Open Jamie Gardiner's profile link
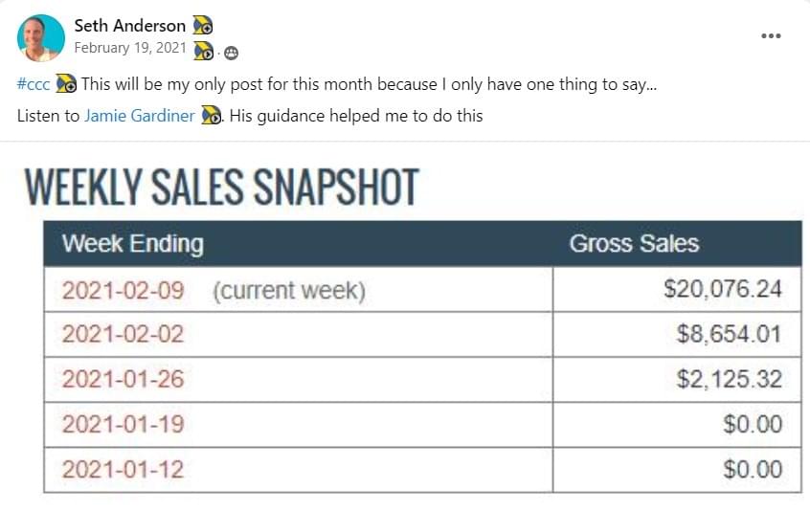 tap(140, 116)
